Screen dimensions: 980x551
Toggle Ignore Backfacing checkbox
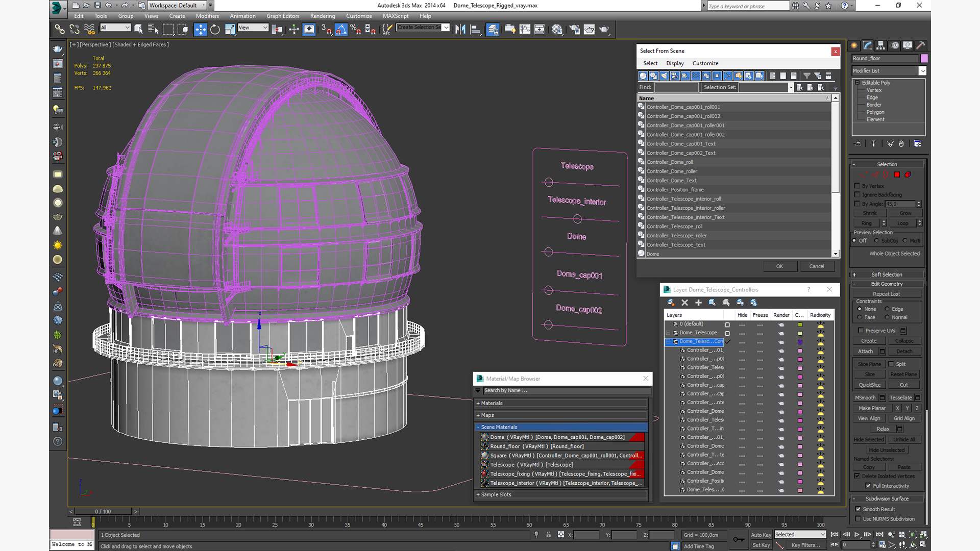(857, 195)
